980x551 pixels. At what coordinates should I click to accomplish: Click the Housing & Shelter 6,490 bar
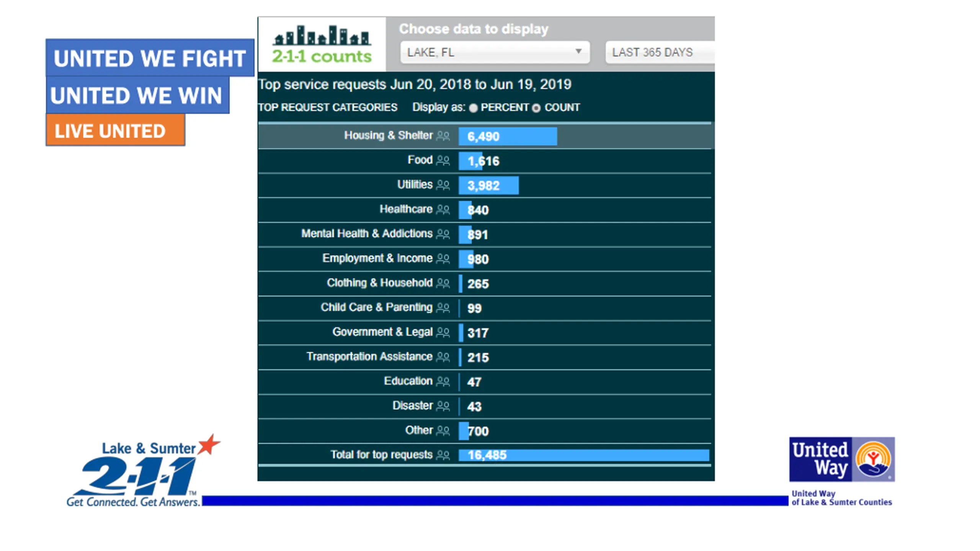(x=508, y=136)
